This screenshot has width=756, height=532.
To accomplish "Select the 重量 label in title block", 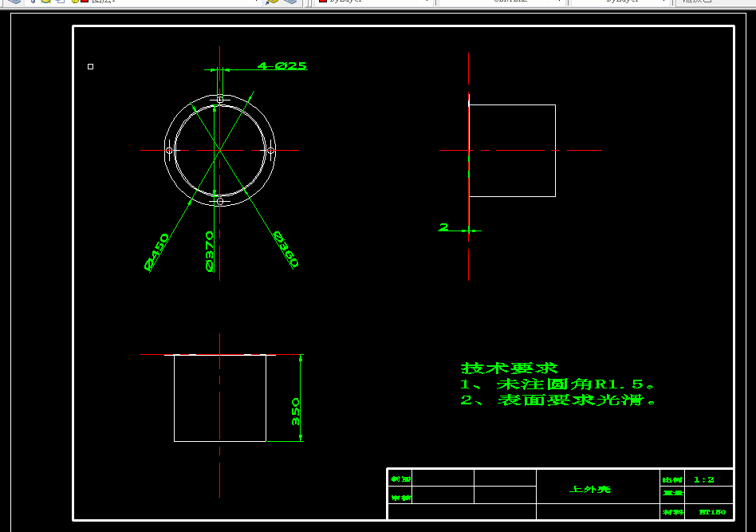I will pyautogui.click(x=673, y=493).
